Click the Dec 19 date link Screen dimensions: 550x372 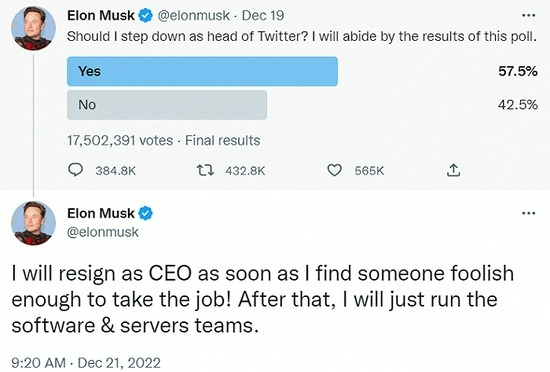[x=263, y=16]
